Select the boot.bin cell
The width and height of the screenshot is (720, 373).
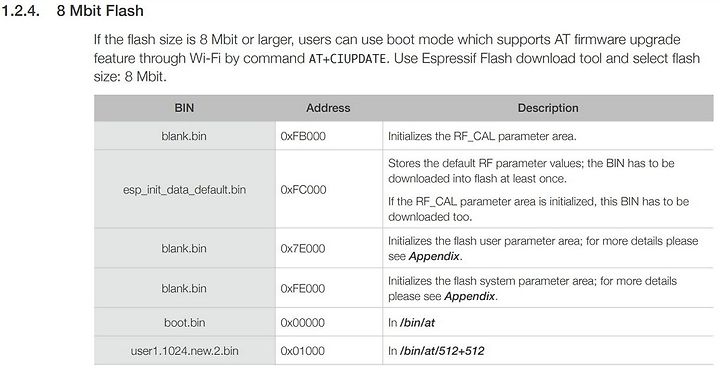[185, 322]
